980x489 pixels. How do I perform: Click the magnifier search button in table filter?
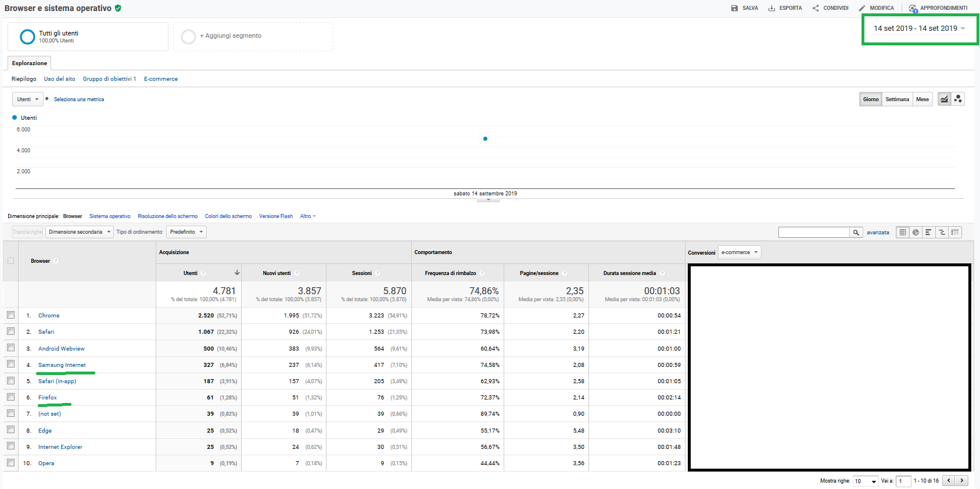pos(856,233)
